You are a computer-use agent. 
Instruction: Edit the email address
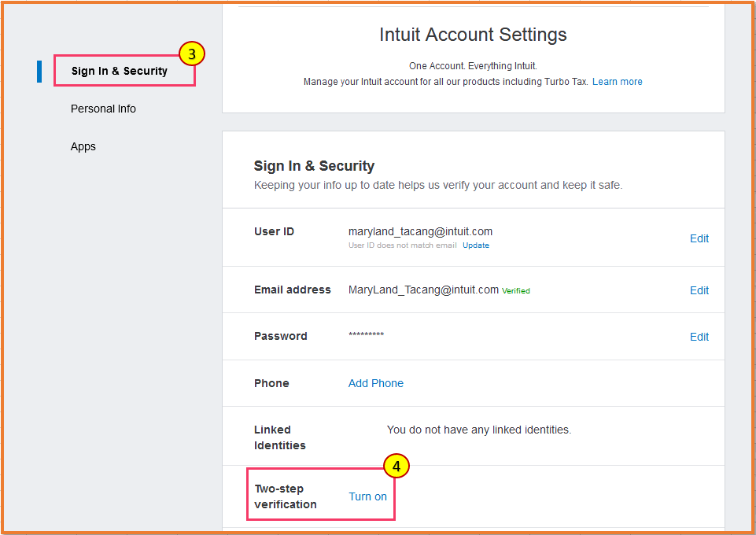pyautogui.click(x=699, y=290)
